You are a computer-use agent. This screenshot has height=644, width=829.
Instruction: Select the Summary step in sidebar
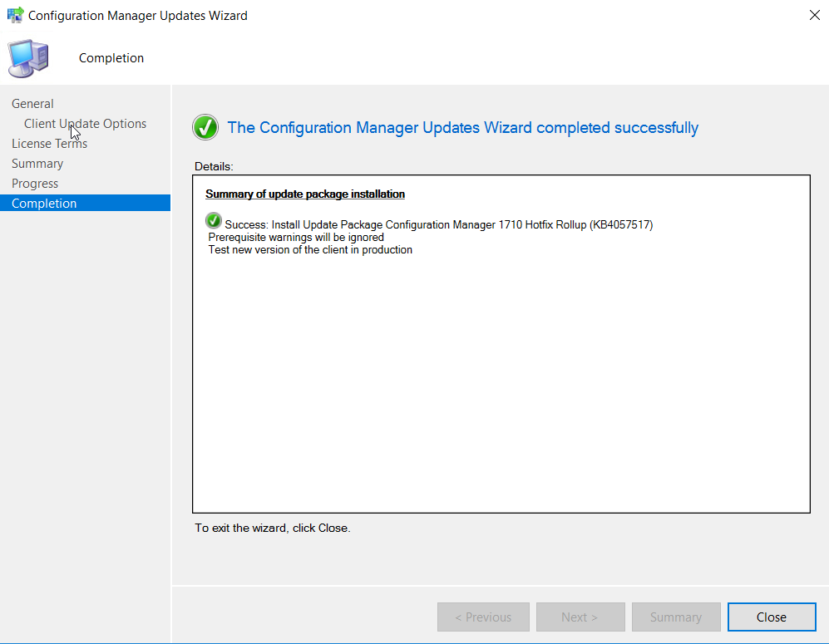click(37, 164)
